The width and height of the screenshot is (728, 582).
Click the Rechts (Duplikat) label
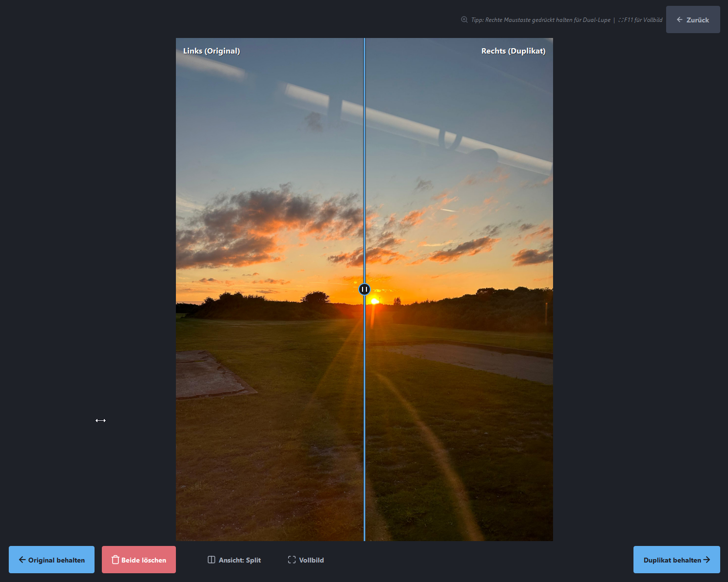click(513, 51)
